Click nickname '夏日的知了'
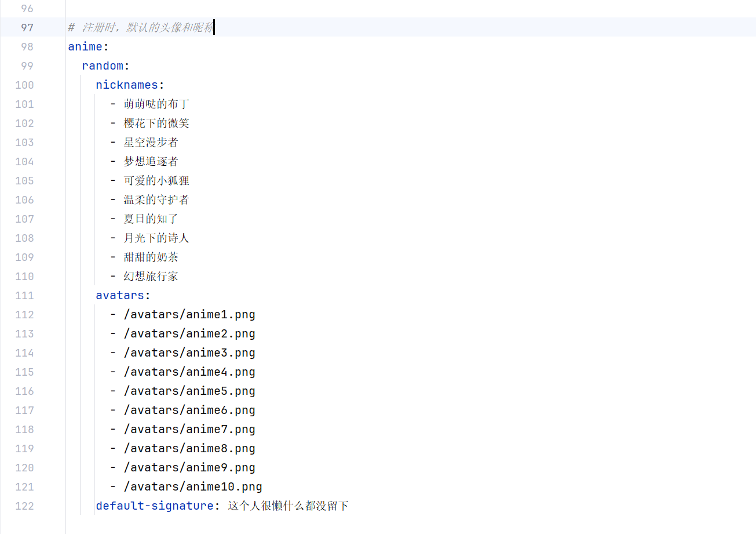 (151, 219)
